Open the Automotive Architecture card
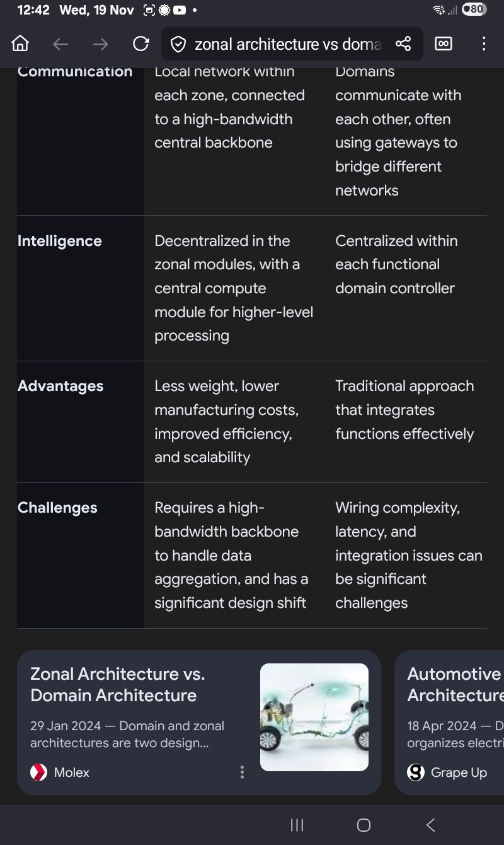Viewport: 504px width, 845px height. pos(454,685)
